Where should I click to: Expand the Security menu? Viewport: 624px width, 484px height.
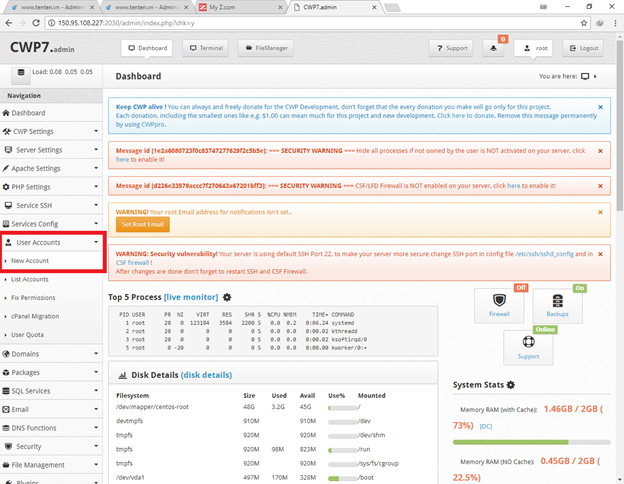[51, 446]
